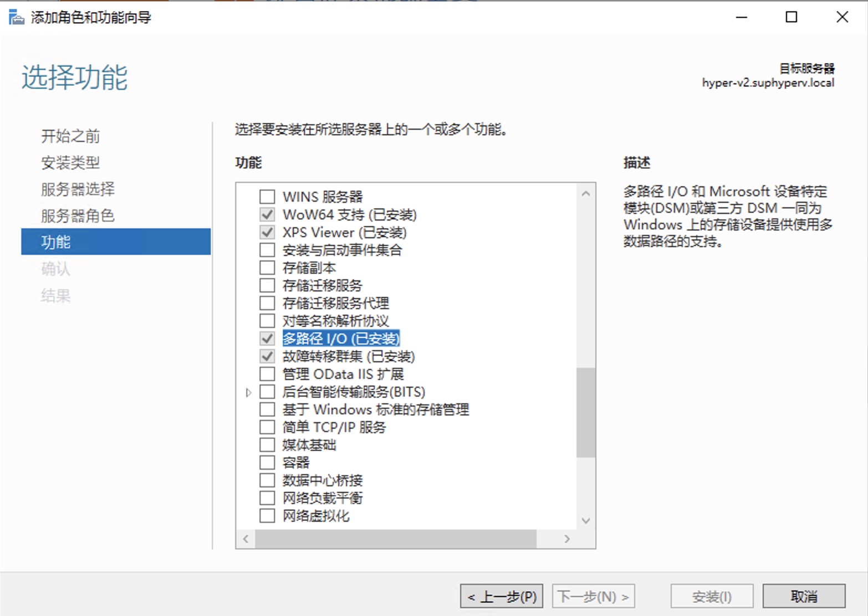
Task: Click the 上一步(P) button
Action: point(502,597)
